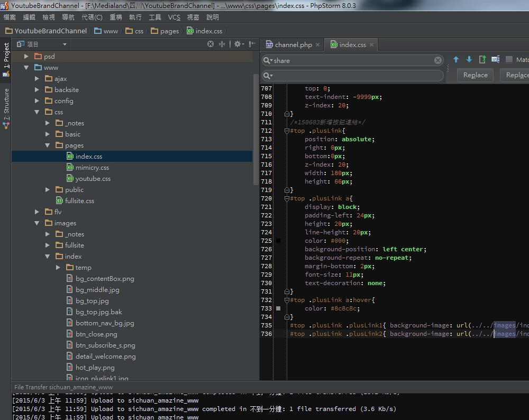Expand the fullsite folder under images
Viewport: 529px width, 420px height.
tap(48, 245)
